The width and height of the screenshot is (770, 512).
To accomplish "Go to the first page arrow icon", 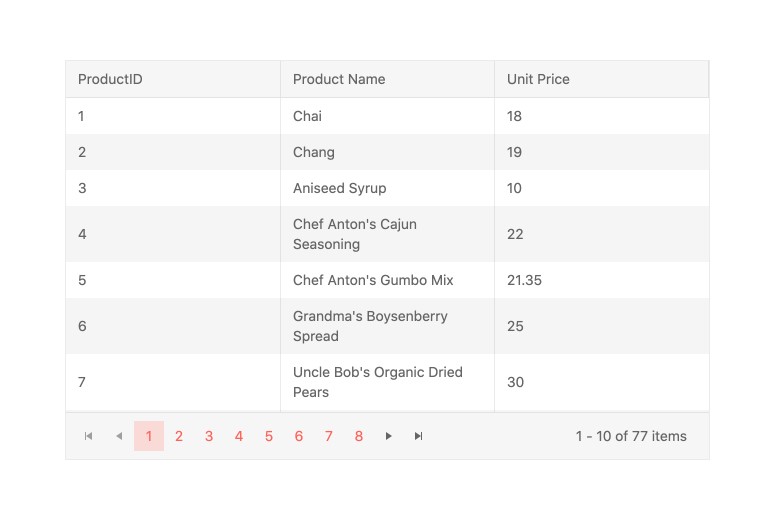I will click(89, 436).
